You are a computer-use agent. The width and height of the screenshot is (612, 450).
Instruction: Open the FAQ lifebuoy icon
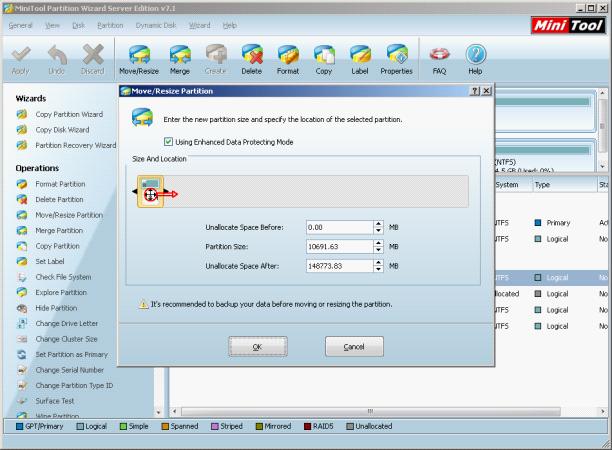pyautogui.click(x=439, y=60)
